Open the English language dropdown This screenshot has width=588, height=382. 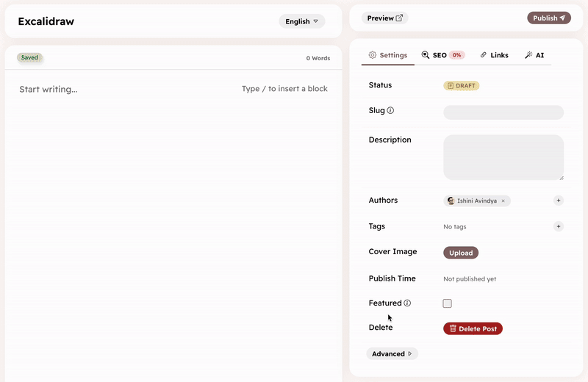tap(301, 21)
